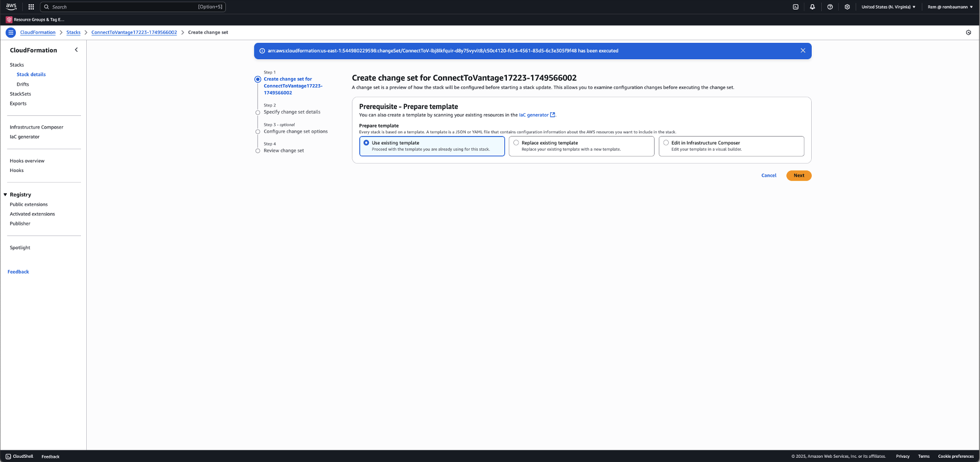Open the AWS home logo
The image size is (980, 462).
(11, 7)
